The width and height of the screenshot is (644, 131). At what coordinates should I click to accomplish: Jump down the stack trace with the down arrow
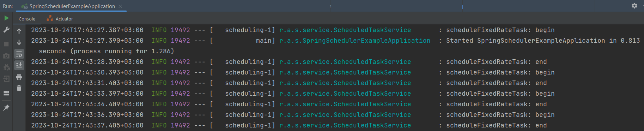(19, 42)
